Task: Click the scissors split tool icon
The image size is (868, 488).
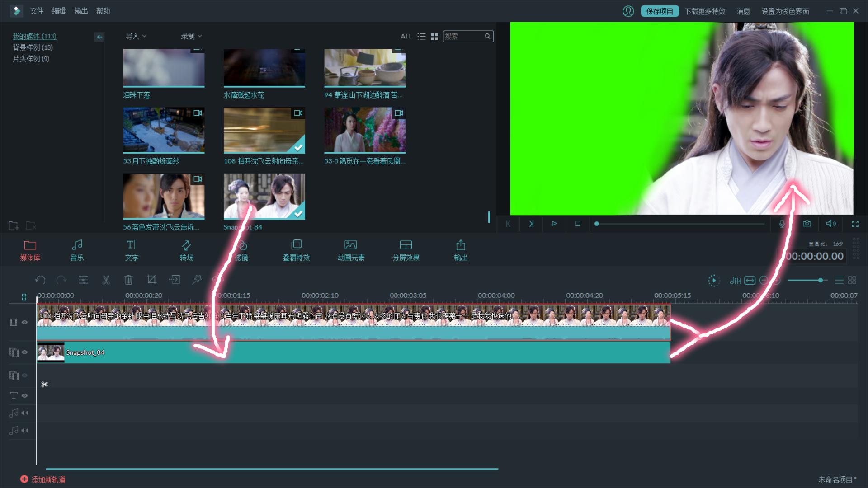Action: [106, 280]
